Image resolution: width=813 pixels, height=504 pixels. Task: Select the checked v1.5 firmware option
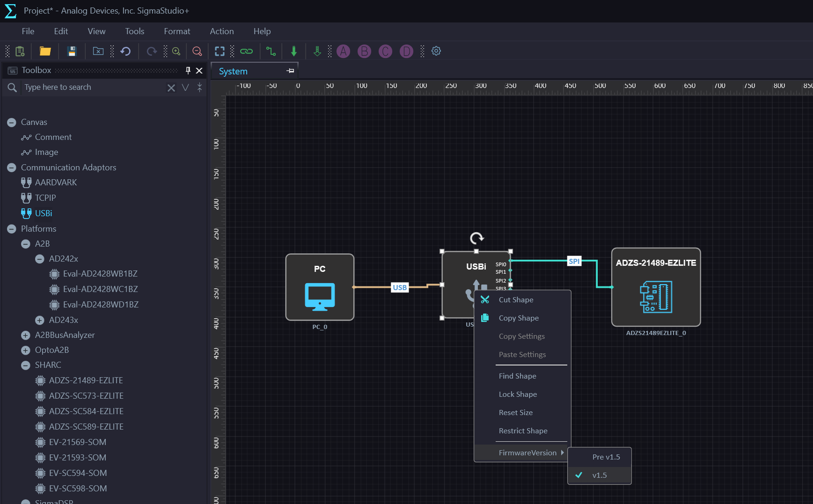tap(600, 475)
